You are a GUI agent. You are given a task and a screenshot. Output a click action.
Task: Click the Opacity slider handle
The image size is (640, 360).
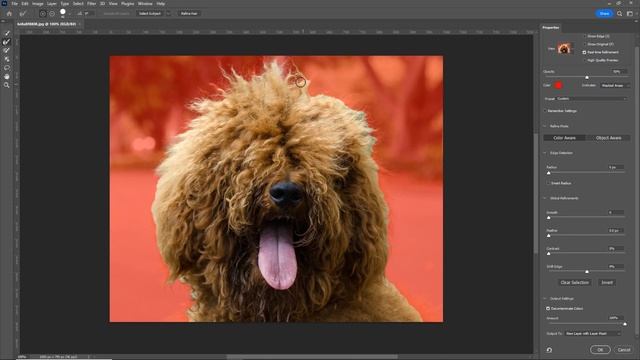point(587,77)
